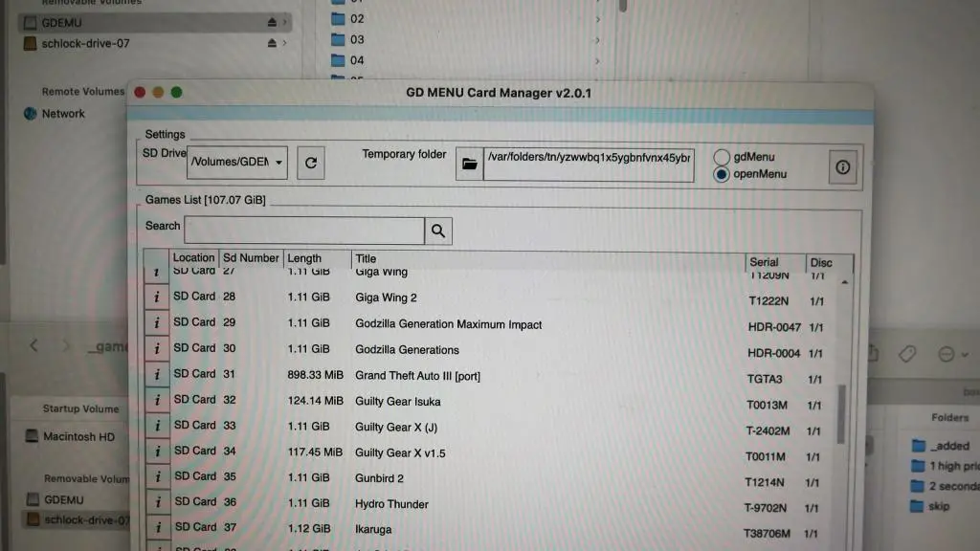Click the temporary folder path field
Image resolution: width=980 pixels, height=551 pixels.
tap(589, 165)
